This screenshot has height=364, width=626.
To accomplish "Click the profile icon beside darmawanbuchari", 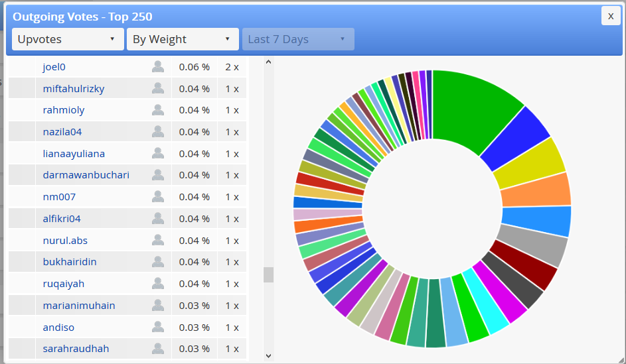I will pos(158,175).
